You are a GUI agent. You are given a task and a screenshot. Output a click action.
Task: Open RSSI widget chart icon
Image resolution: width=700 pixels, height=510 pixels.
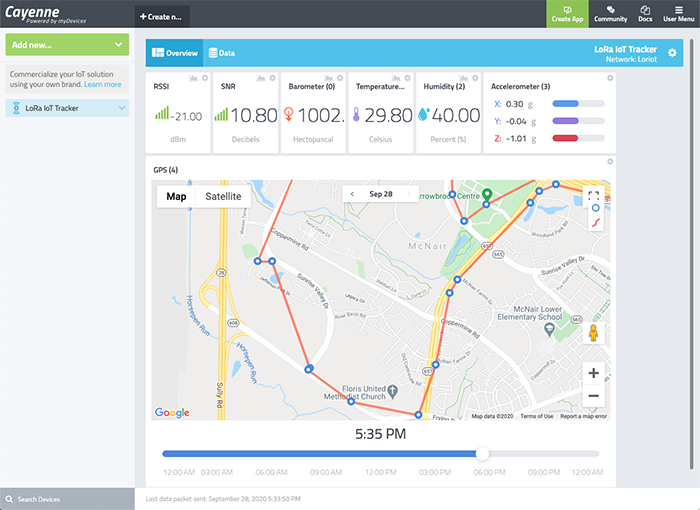pyautogui.click(x=193, y=78)
